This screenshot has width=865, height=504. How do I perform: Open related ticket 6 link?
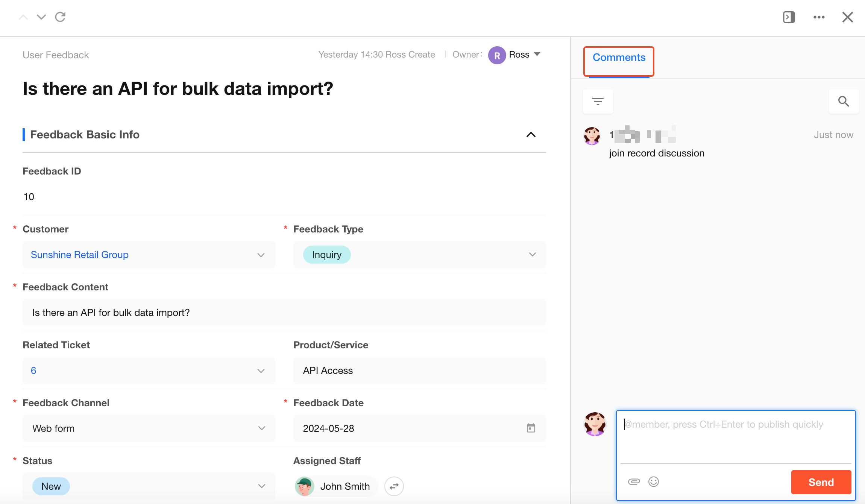click(x=33, y=370)
